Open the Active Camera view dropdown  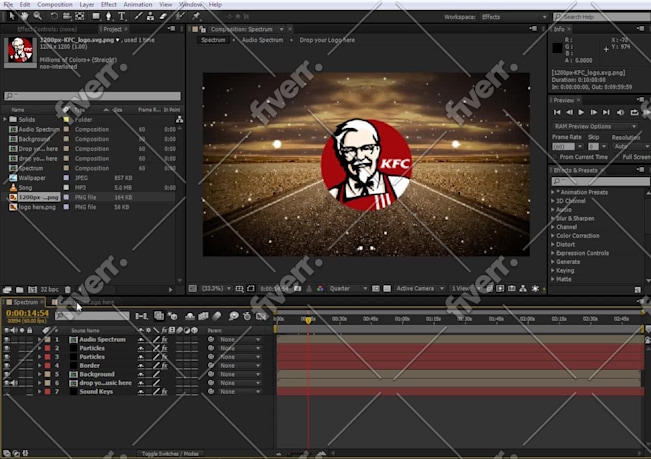[x=419, y=288]
